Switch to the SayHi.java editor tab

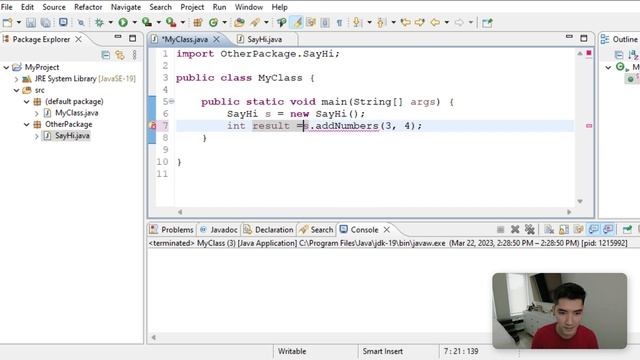pos(264,39)
